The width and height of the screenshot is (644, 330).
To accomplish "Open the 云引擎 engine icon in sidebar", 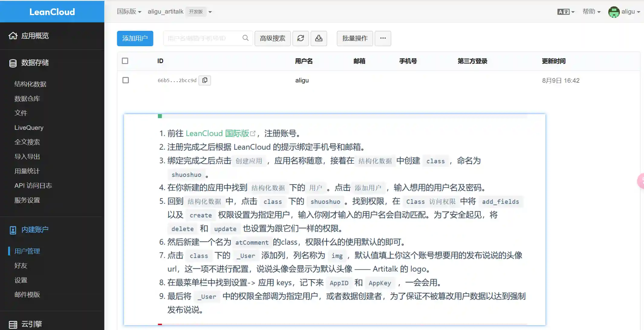I will click(x=13, y=324).
